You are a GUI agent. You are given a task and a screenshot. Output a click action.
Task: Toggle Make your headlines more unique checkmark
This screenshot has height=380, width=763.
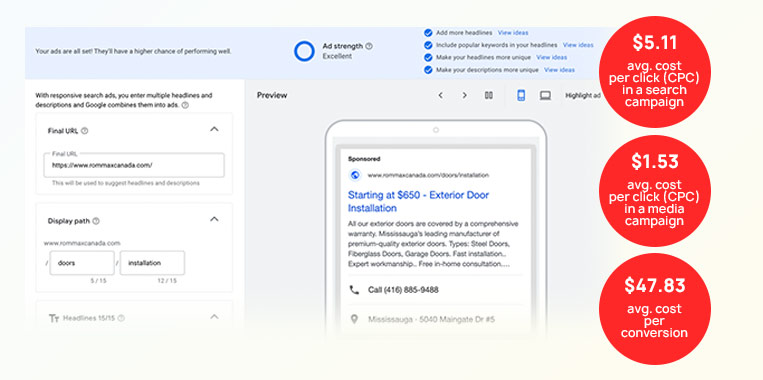[428, 57]
